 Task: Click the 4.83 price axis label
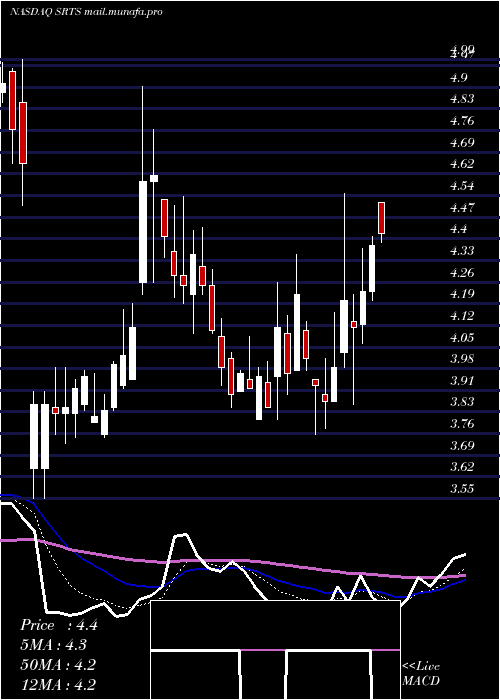pyautogui.click(x=462, y=100)
